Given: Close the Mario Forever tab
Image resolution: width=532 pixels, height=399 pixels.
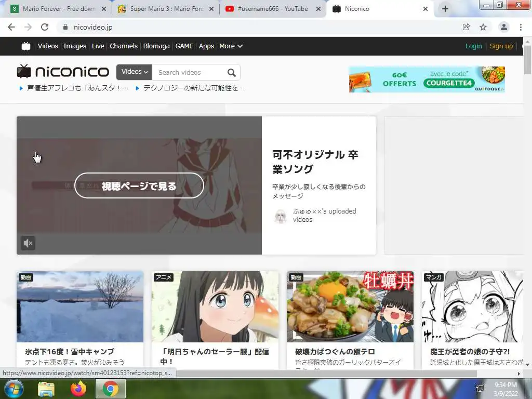Looking at the screenshot, I should tap(104, 9).
